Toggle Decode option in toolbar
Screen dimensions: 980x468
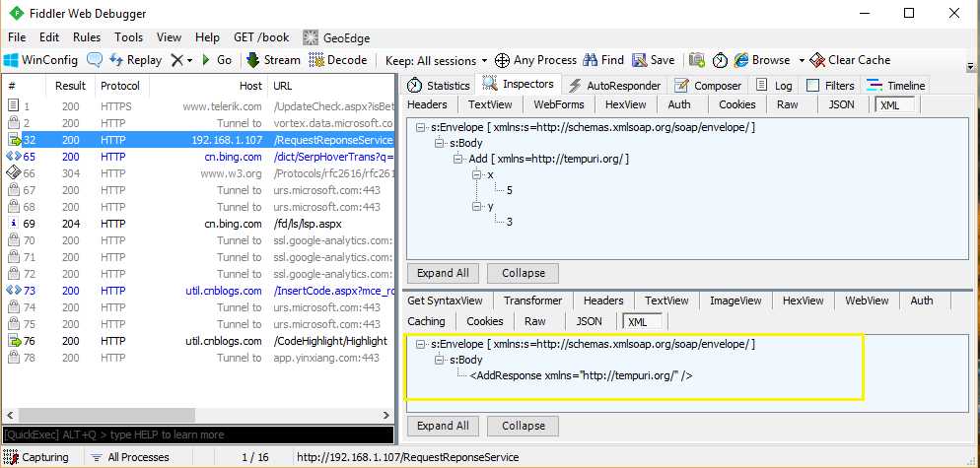tap(338, 60)
